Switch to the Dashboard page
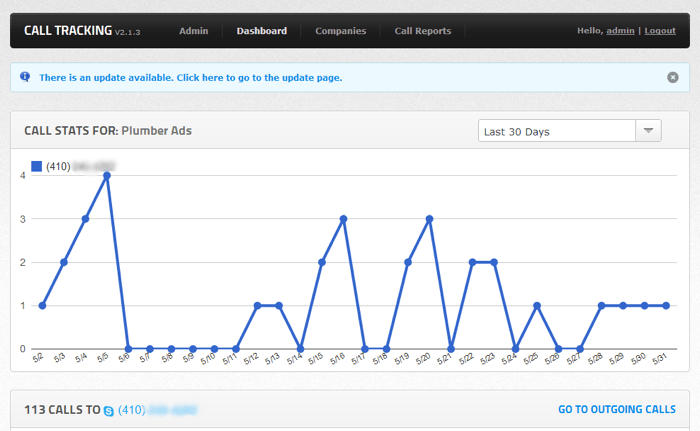Screen dimensions: 700x431 (261, 31)
